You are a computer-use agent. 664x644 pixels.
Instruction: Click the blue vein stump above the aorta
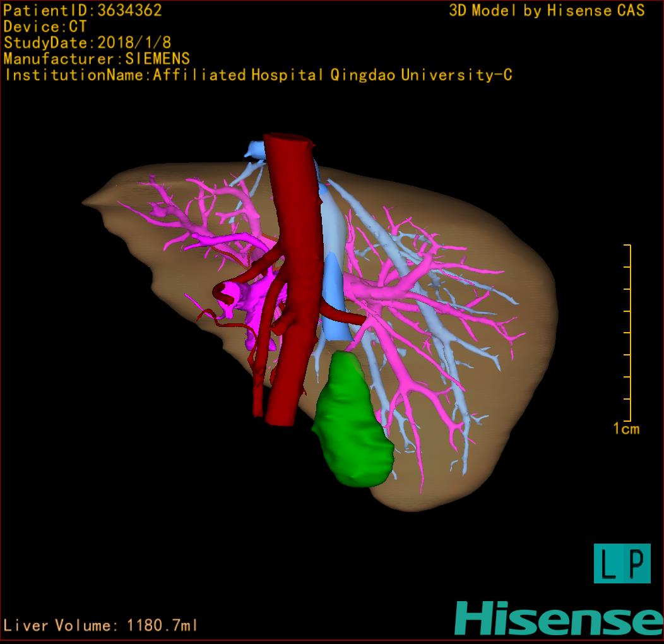coord(255,150)
